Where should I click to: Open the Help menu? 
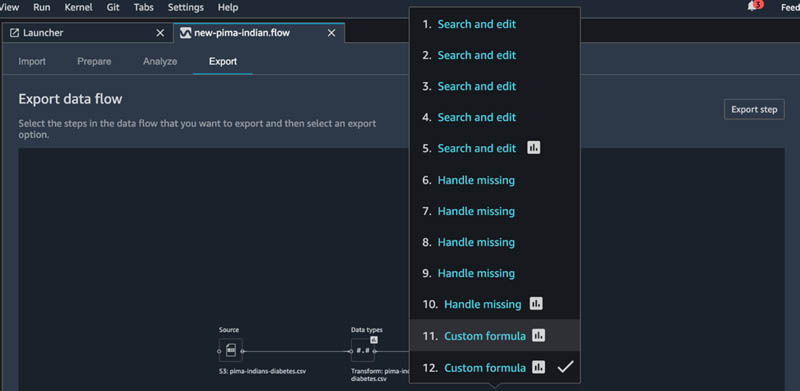point(228,8)
